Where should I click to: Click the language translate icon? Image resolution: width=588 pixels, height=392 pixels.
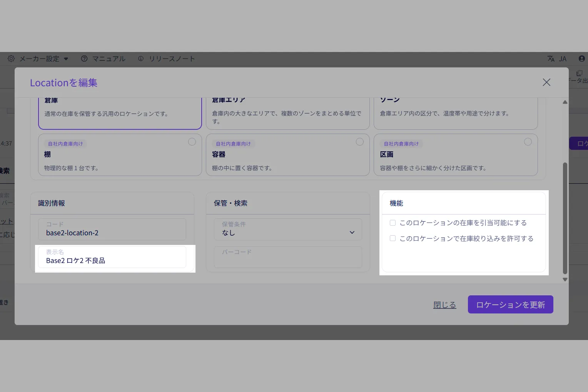point(551,59)
